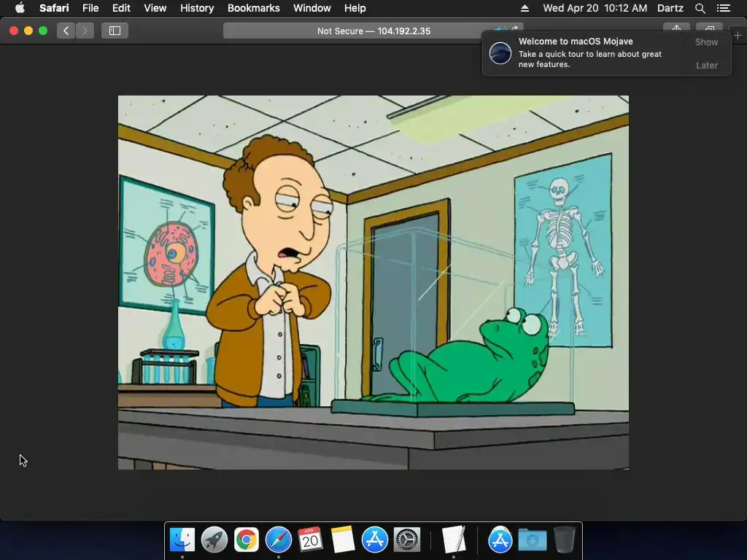
Task: Click the eject icon in menu bar
Action: 525,8
